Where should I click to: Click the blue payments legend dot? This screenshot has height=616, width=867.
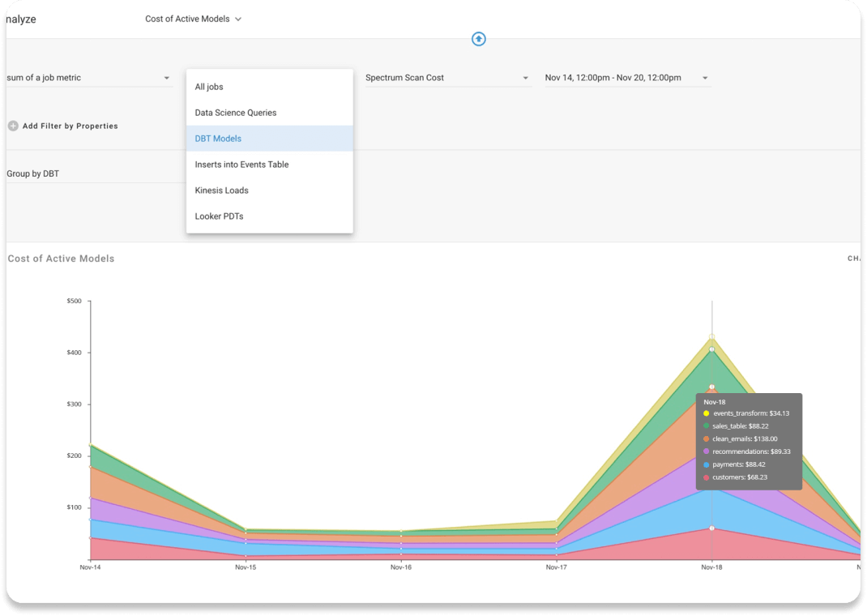point(707,464)
